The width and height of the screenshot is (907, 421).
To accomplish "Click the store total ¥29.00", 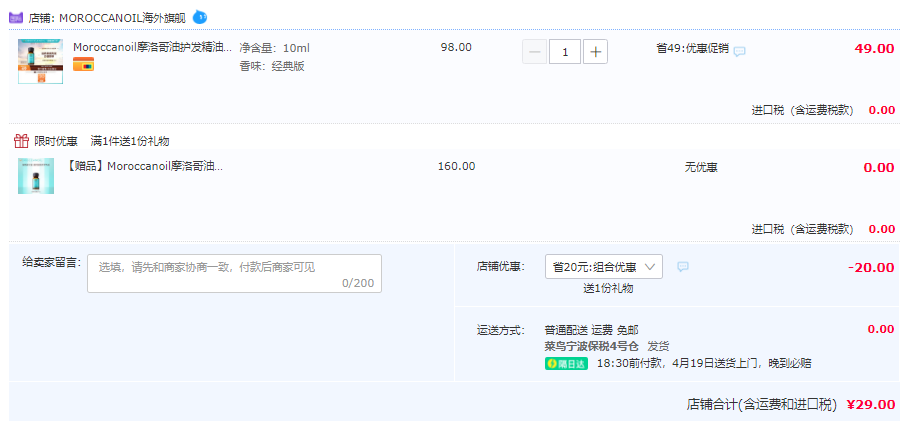I will [x=871, y=404].
